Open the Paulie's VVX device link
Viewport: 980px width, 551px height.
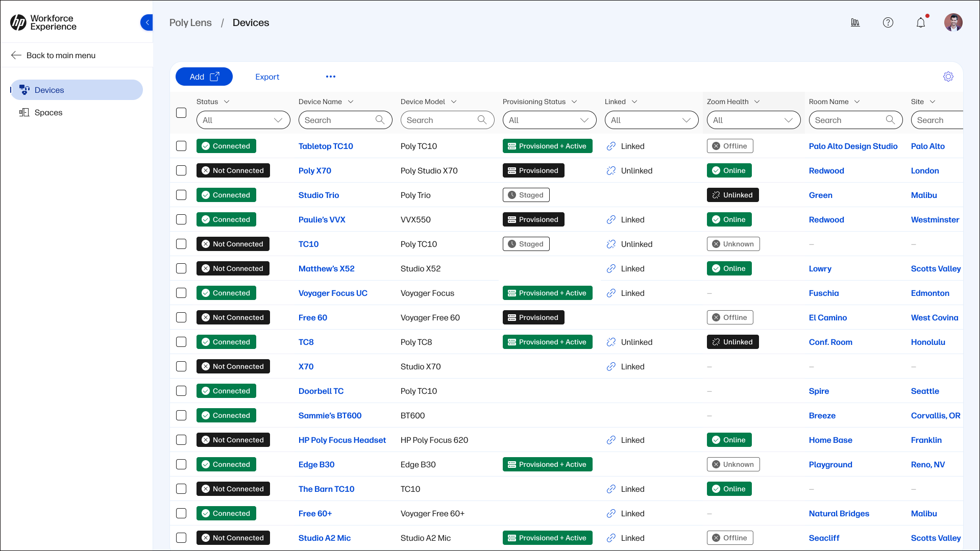pyautogui.click(x=322, y=219)
